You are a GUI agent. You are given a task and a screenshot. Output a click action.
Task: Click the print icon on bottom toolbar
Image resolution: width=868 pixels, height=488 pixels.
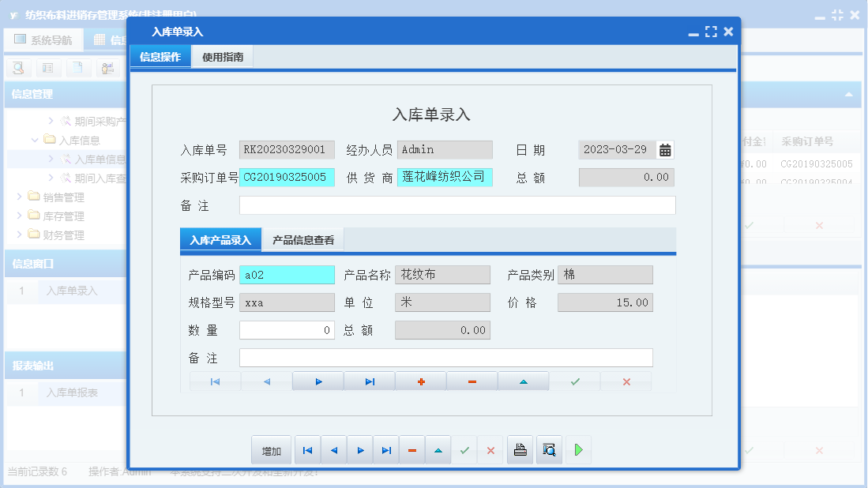click(520, 449)
